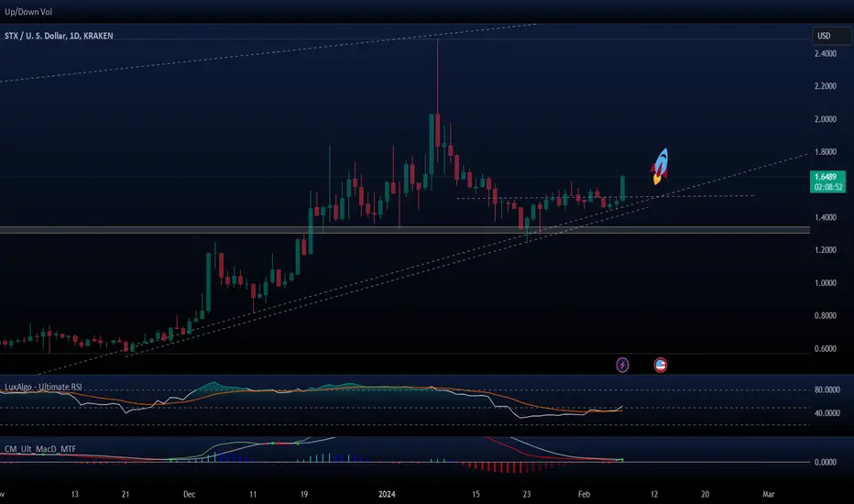Viewport: 854px width, 504px height.
Task: Click the Feb label on the time axis
Action: pos(584,494)
